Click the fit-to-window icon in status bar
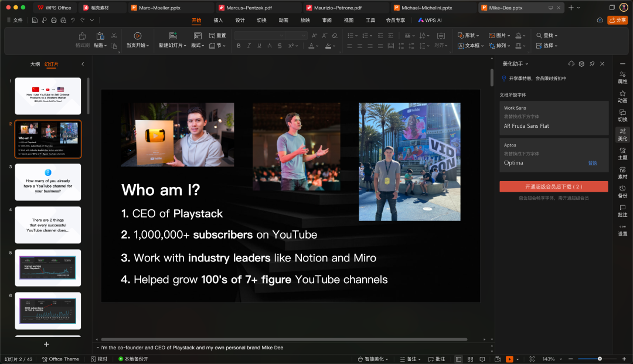 pyautogui.click(x=532, y=359)
